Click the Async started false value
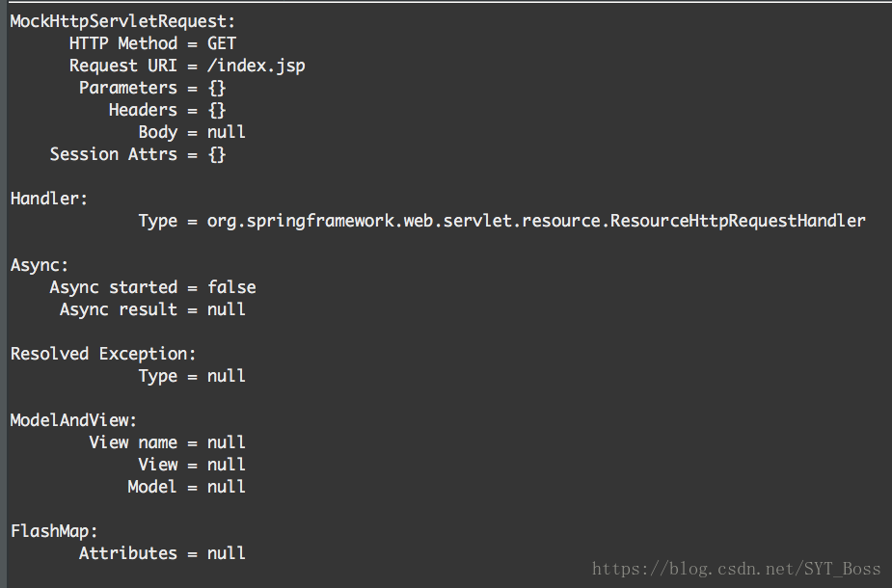Viewport: 892px width, 588px height. pos(231,287)
